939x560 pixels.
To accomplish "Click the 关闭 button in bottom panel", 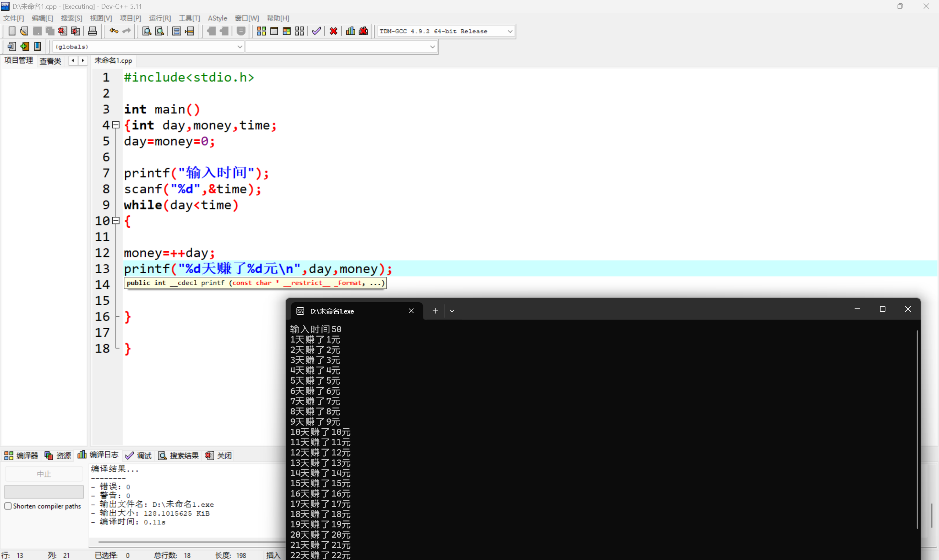I will click(x=219, y=455).
